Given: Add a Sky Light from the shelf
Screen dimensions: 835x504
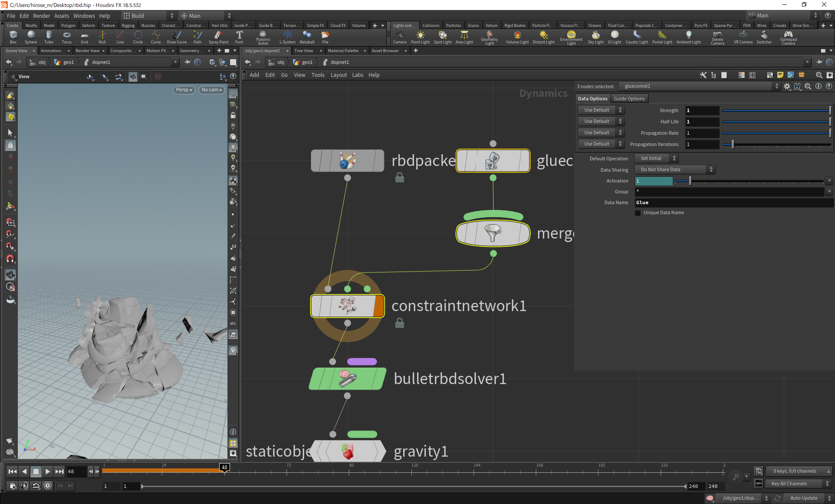Looking at the screenshot, I should pyautogui.click(x=596, y=37).
